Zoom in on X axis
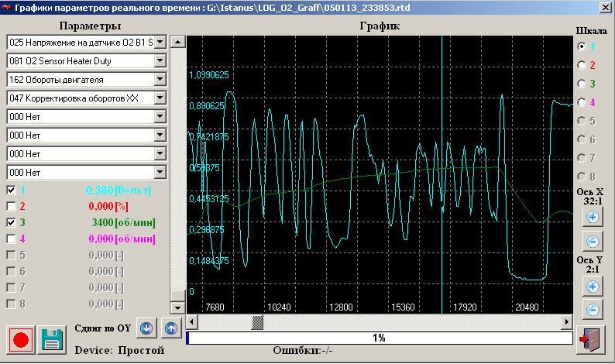Image resolution: width=615 pixels, height=364 pixels. 593,217
